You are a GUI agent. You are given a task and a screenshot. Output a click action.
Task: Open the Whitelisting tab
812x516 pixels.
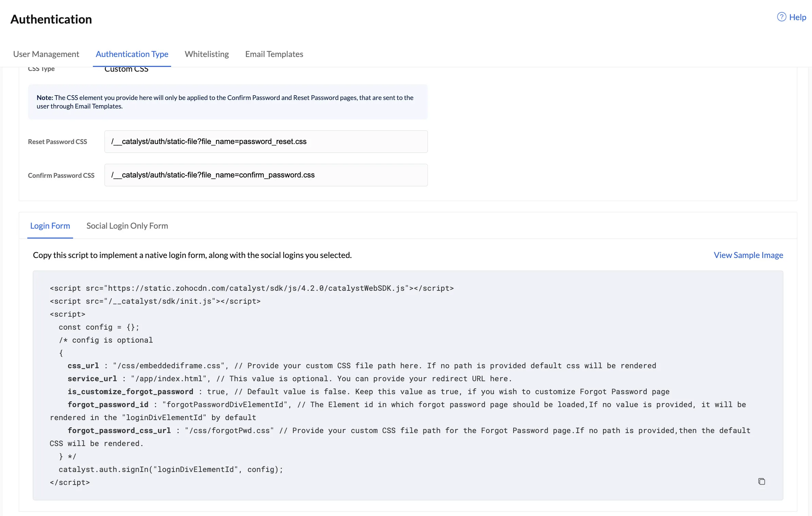207,54
